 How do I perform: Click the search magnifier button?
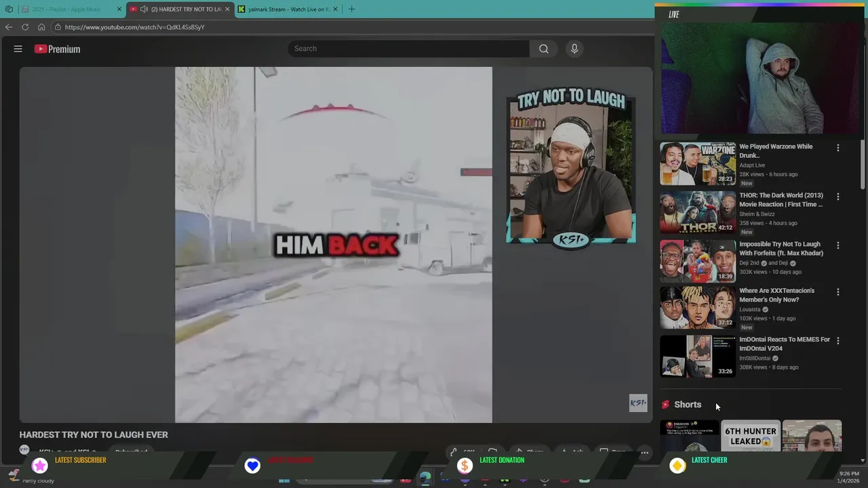tap(543, 49)
